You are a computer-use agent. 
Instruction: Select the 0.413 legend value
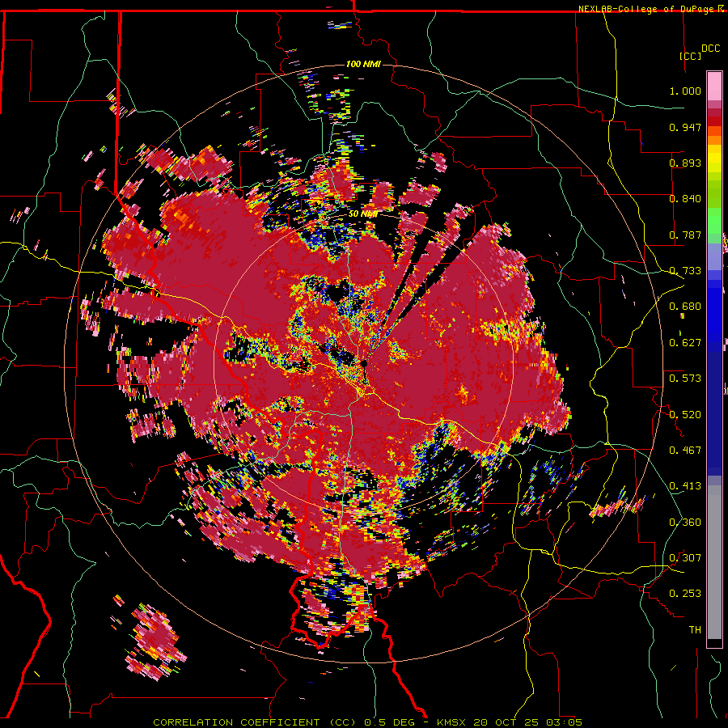coord(685,486)
